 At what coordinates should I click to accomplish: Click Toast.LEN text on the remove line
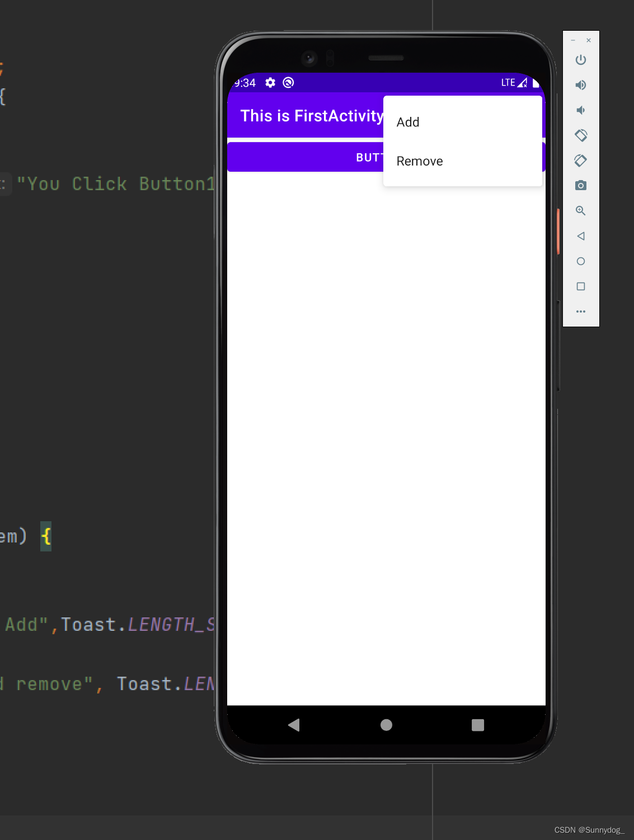166,683
